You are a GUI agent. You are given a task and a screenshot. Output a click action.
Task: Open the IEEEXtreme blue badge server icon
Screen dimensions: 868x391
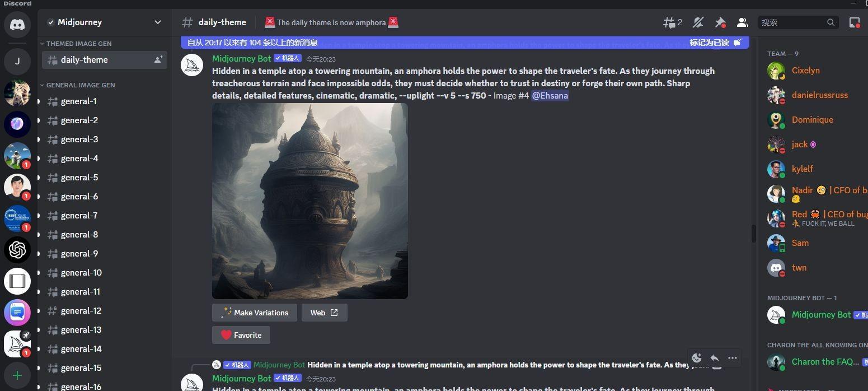click(x=17, y=218)
